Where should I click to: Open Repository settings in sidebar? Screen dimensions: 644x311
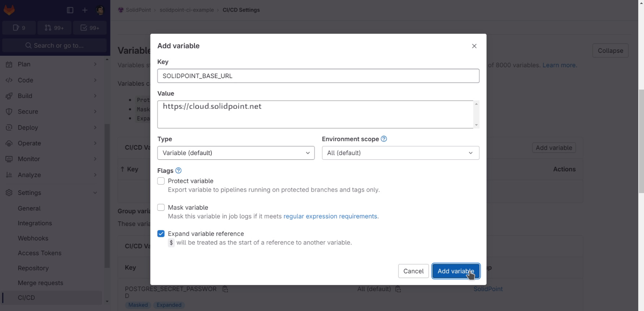pyautogui.click(x=33, y=268)
